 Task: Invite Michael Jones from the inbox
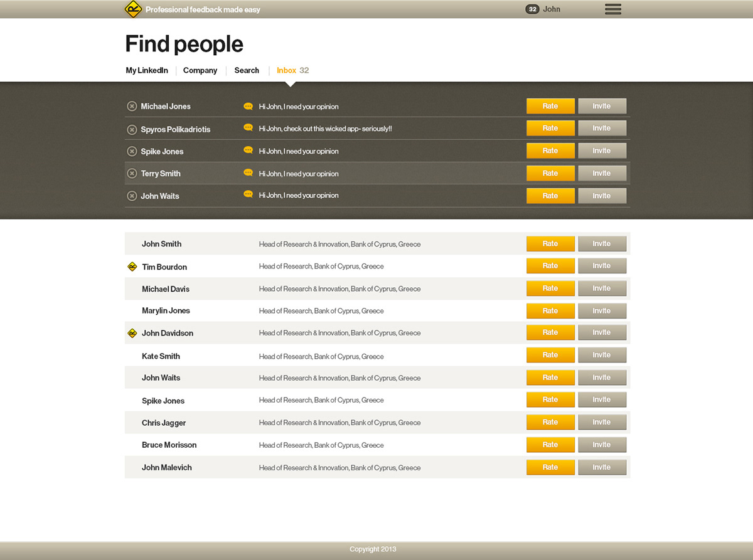[x=602, y=106]
